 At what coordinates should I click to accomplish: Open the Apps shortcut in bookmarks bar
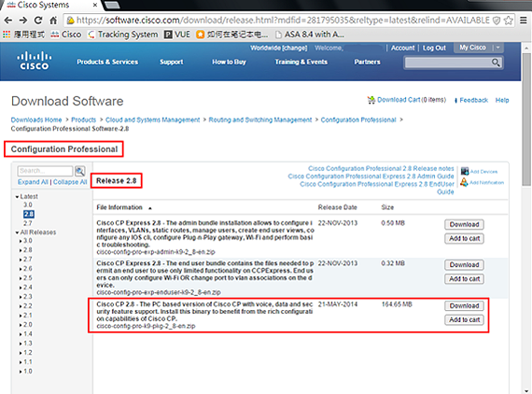point(23,35)
